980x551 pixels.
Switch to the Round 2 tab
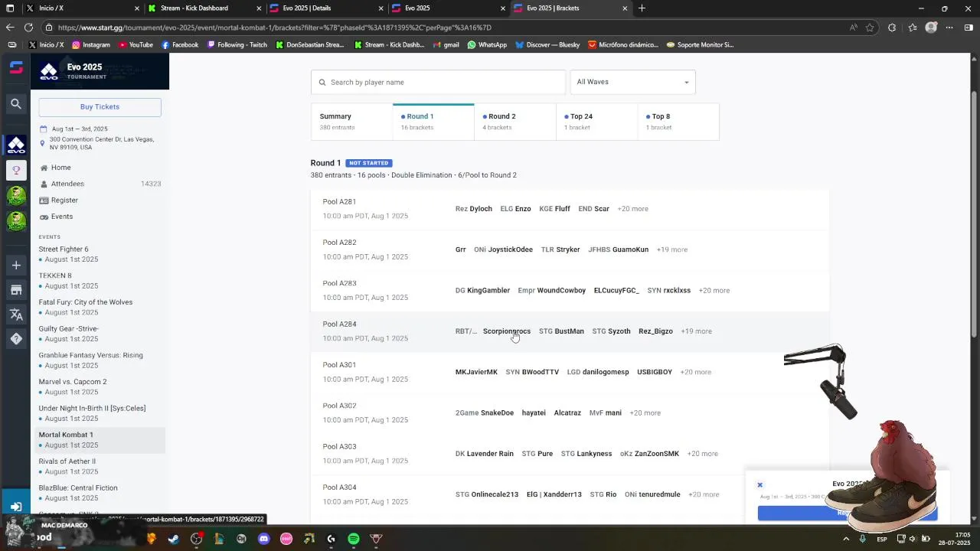coord(514,122)
